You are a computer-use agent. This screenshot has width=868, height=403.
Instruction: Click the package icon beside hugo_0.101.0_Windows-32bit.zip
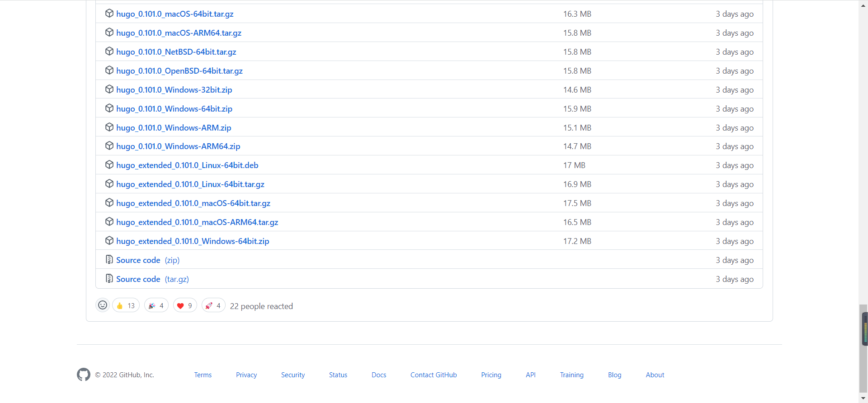[109, 89]
